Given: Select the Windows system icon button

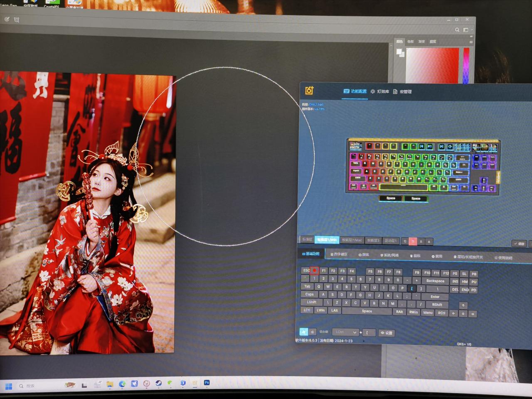Looking at the screenshot, I should (304, 332).
